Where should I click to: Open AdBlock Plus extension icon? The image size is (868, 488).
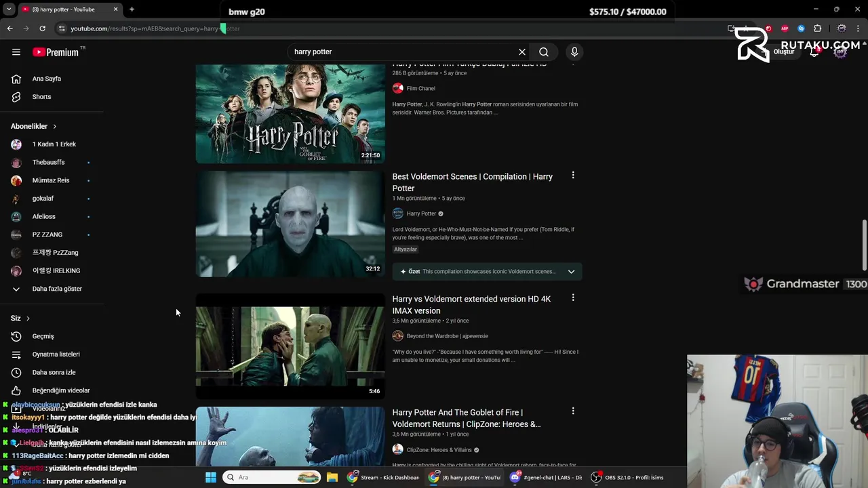[x=785, y=28]
